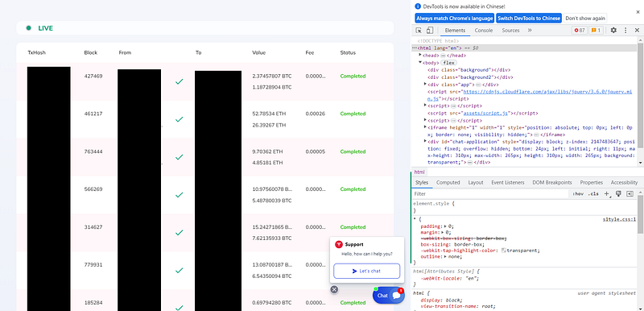Click Always match Chrome's language button
644x311 pixels.
click(454, 19)
